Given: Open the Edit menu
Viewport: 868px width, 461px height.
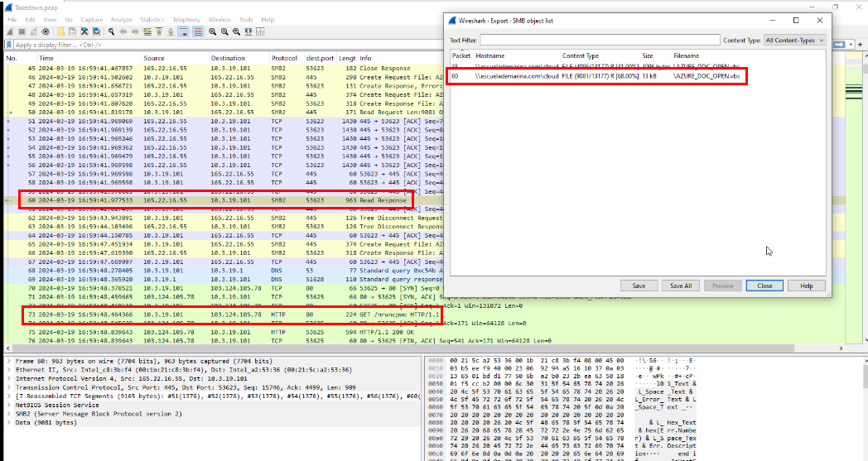Looking at the screenshot, I should point(30,19).
